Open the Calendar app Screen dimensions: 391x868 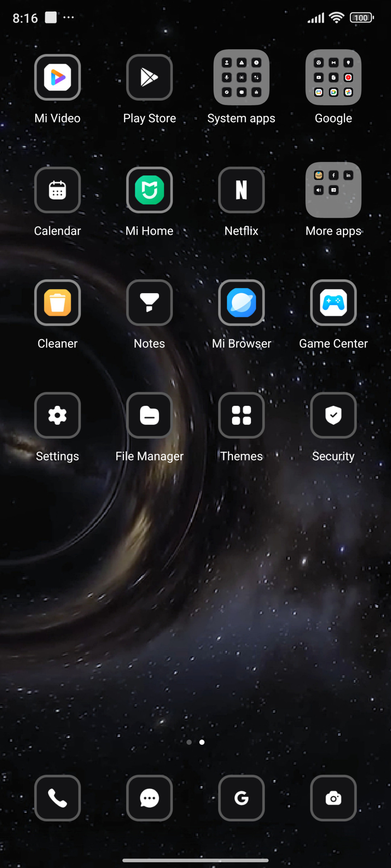point(58,190)
